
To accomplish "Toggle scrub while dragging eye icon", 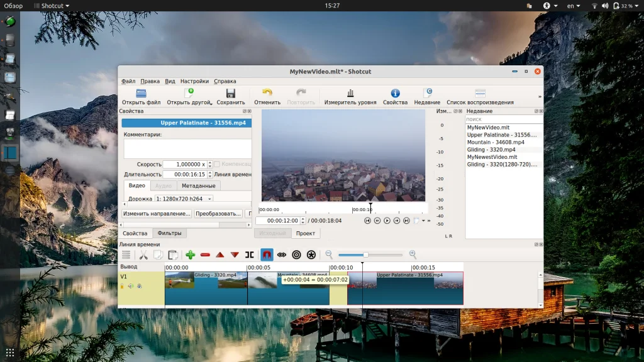I will [282, 255].
